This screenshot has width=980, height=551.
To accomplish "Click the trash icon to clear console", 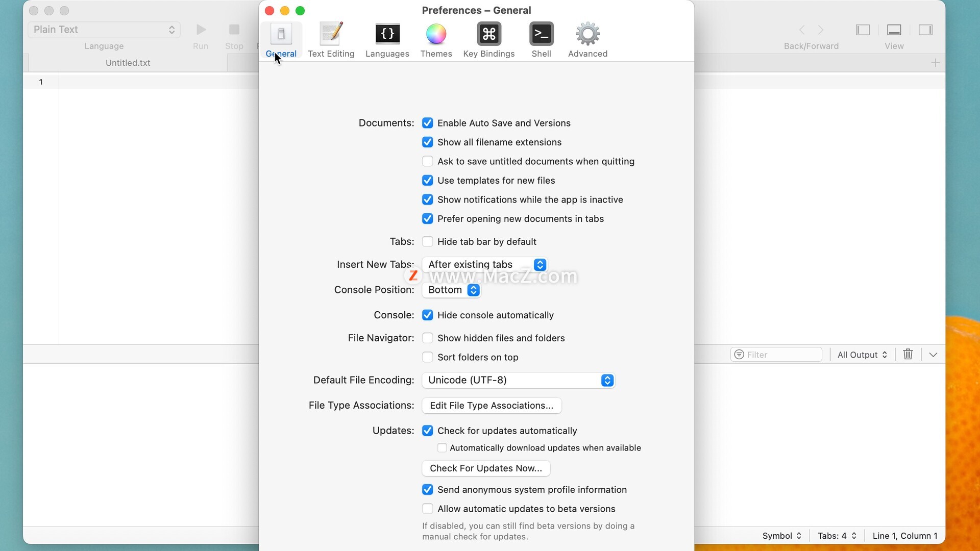I will tap(908, 354).
